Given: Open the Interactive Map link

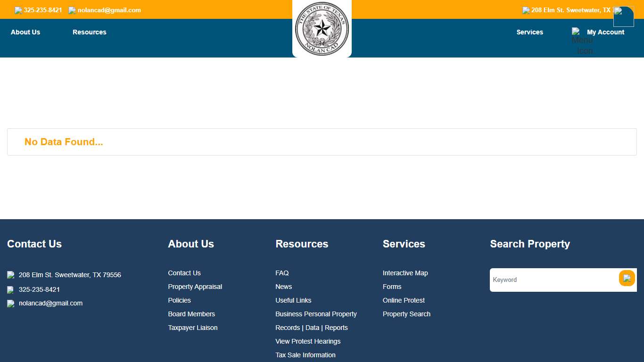Looking at the screenshot, I should [x=405, y=273].
